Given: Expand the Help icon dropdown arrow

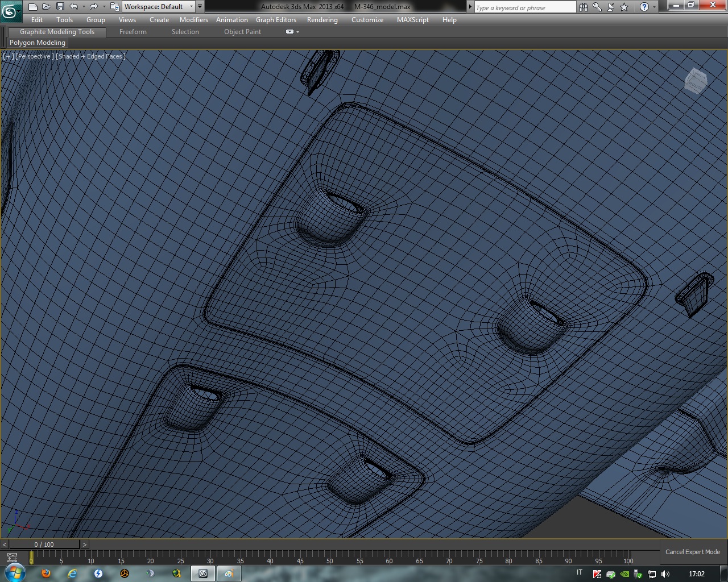Looking at the screenshot, I should point(654,7).
